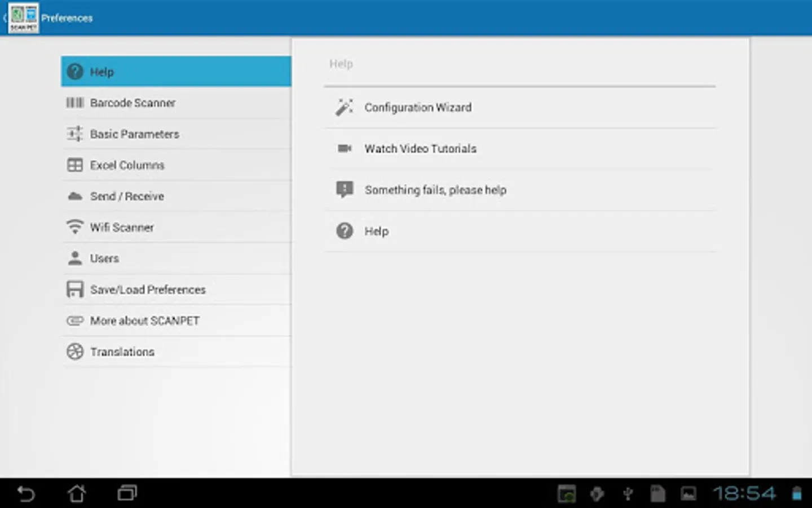This screenshot has height=508, width=812.
Task: Click the Save/Load Preferences floppy disk icon
Action: 74,289
